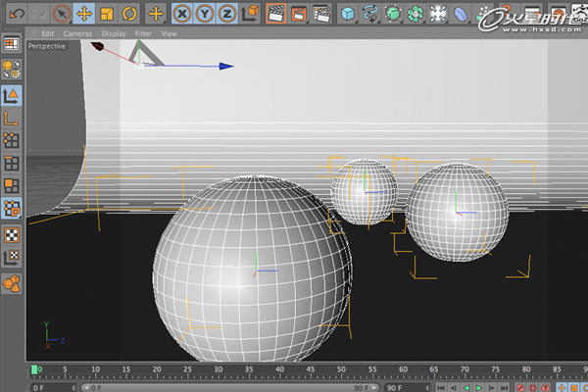This screenshot has width=588, height=392.
Task: Select the Scale tool
Action: point(107,14)
